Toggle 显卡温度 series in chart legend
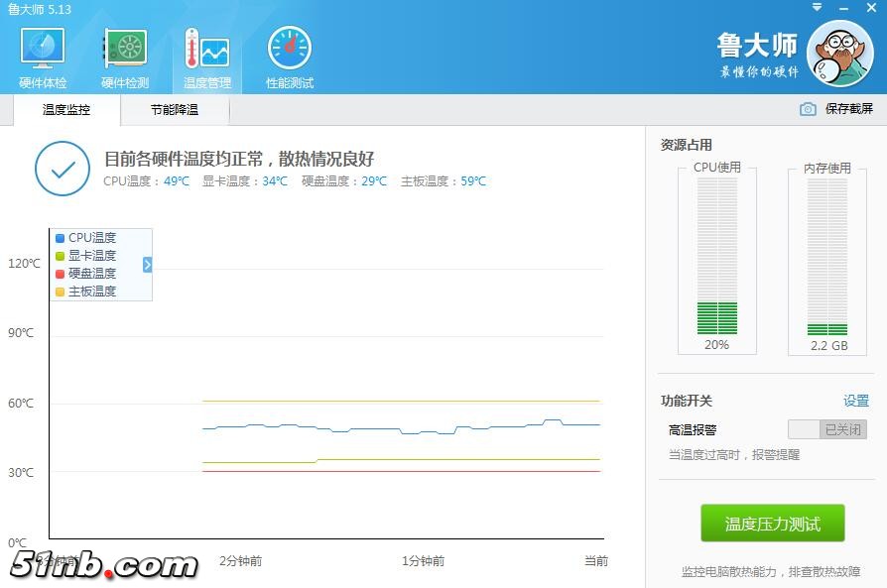The height and width of the screenshot is (588, 887). (x=85, y=256)
